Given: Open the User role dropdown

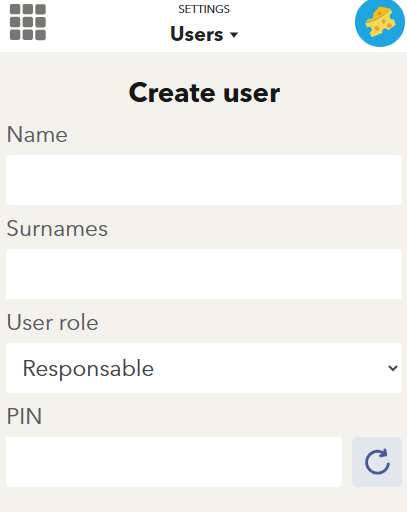Looking at the screenshot, I should pos(204,368).
